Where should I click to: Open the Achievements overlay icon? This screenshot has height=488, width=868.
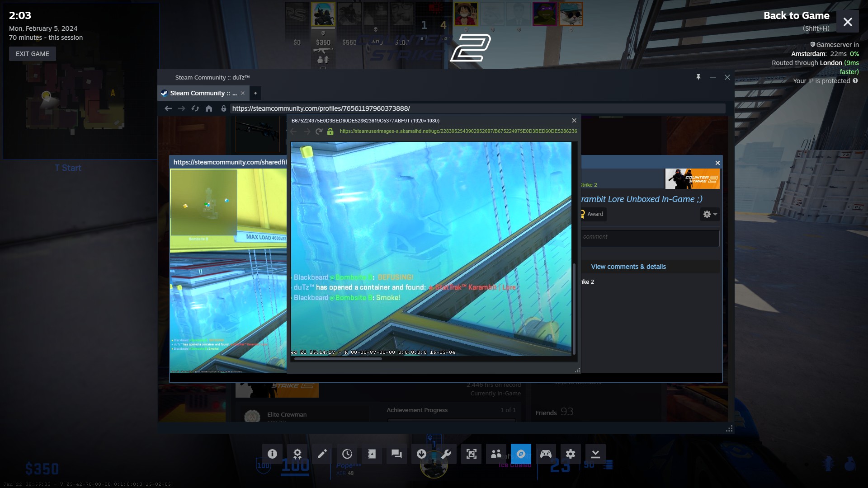tap(297, 454)
